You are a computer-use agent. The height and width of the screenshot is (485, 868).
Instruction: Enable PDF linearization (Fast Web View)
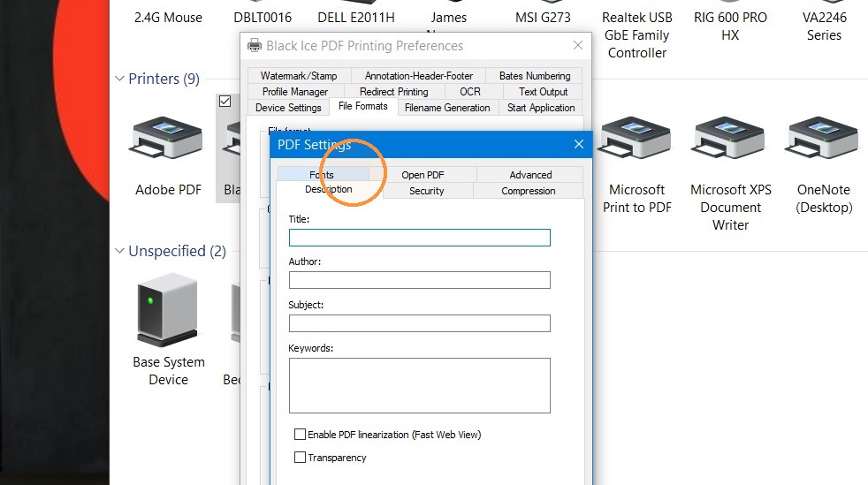coord(300,434)
